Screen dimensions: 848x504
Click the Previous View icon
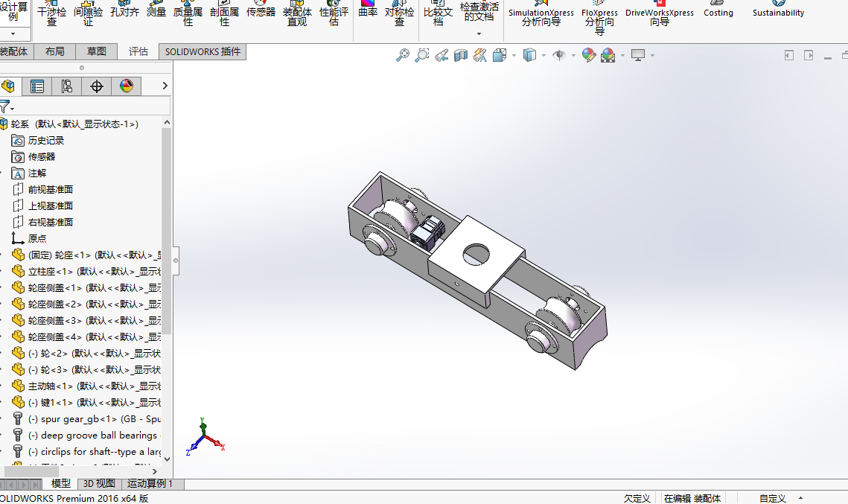(x=441, y=55)
